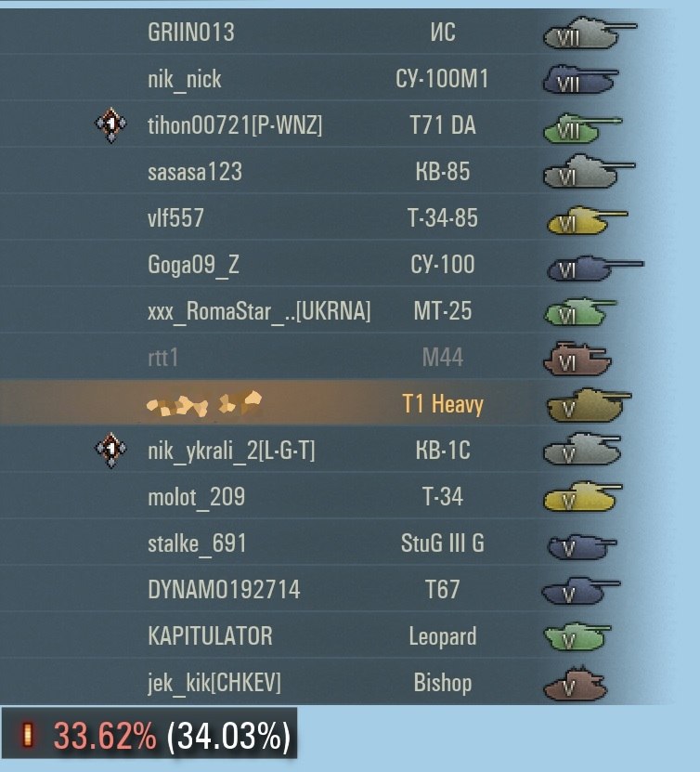Select player nik_nick in the list
Viewport: 700px width, 772px height.
point(185,80)
